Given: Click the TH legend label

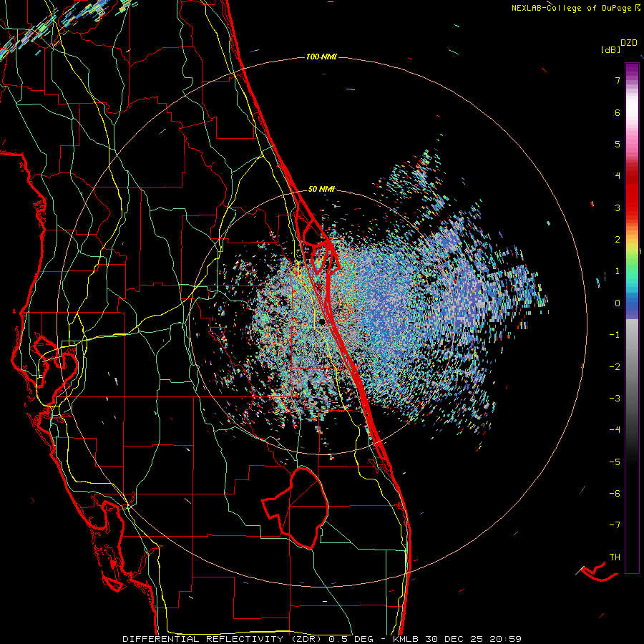Looking at the screenshot, I should [x=615, y=557].
